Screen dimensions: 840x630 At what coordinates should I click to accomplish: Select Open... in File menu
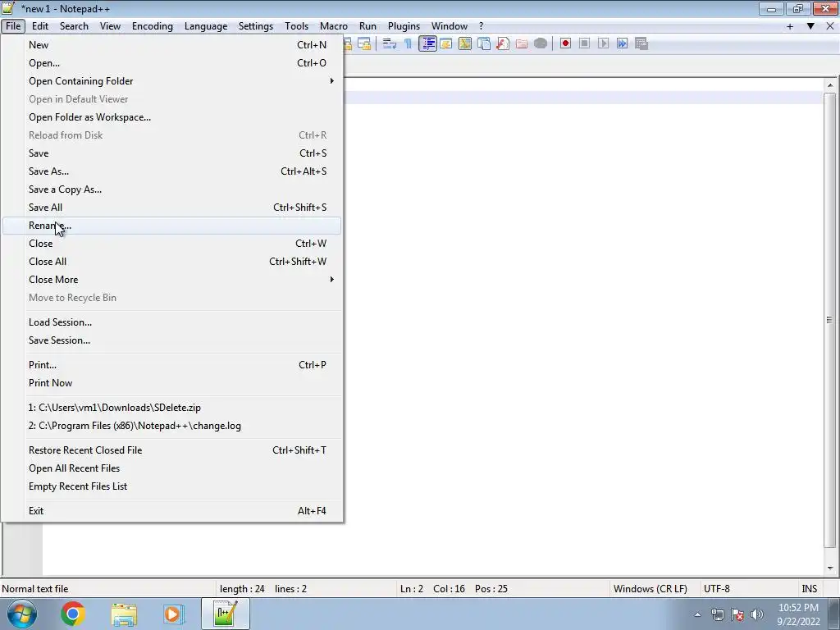point(171,63)
